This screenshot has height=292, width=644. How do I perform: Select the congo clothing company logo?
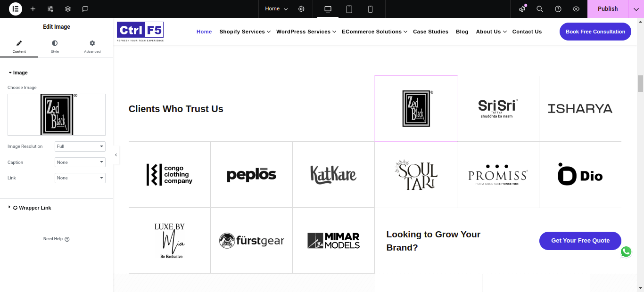point(169,175)
